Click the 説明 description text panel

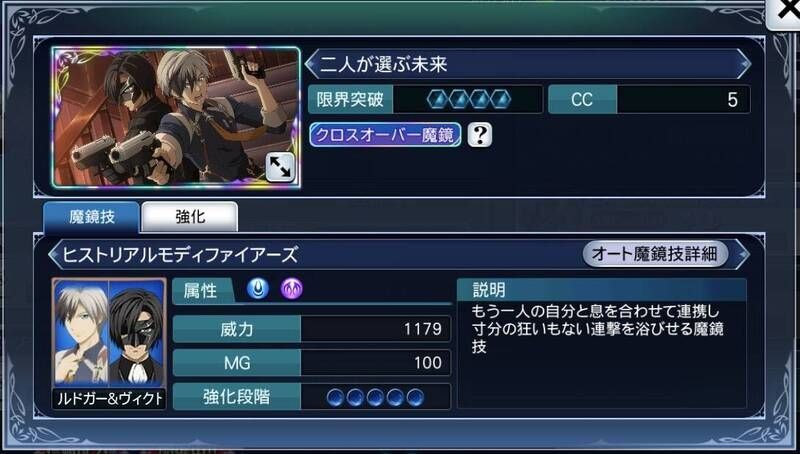[602, 343]
